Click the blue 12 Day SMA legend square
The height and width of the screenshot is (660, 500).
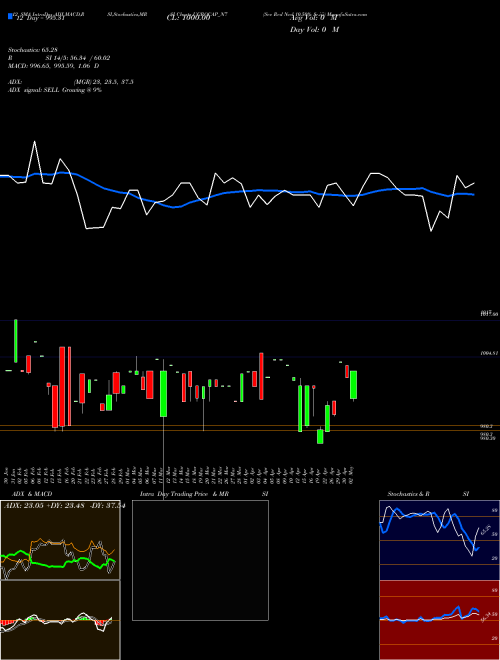[x=10, y=17]
